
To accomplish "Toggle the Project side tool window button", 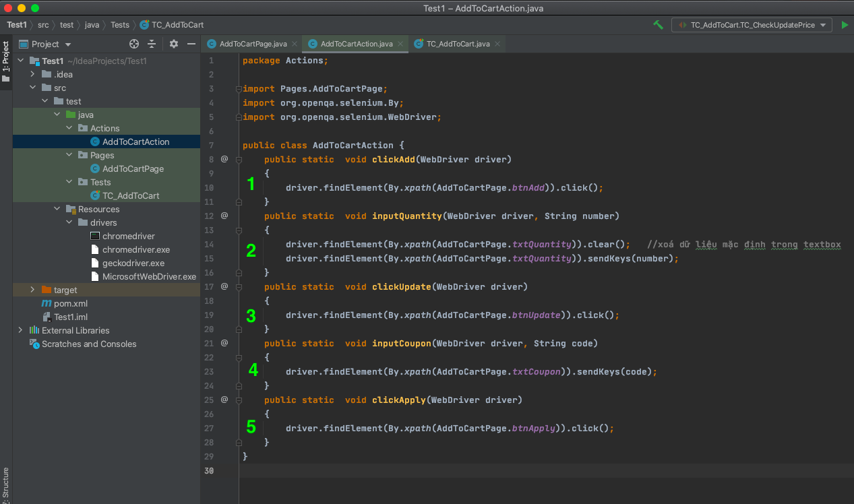I will [x=6, y=62].
